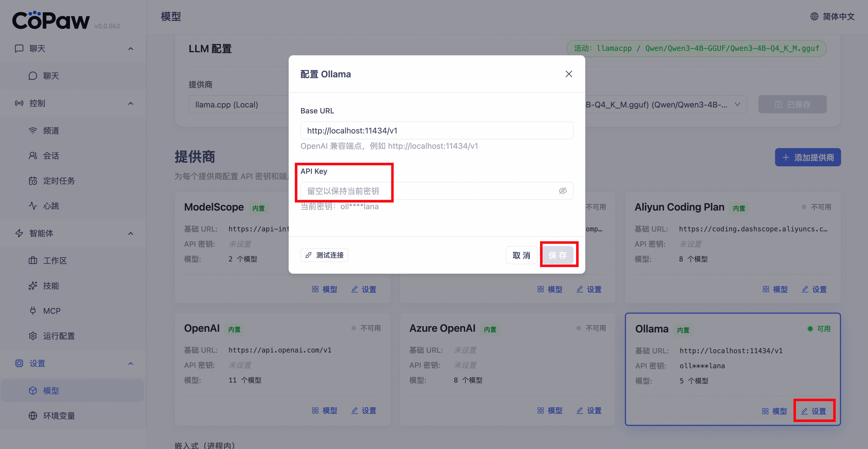Select 环境变量 in settings menu
The width and height of the screenshot is (868, 449).
click(59, 416)
